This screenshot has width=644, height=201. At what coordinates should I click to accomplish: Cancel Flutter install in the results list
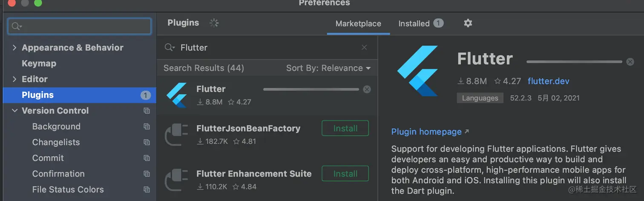[x=367, y=89]
